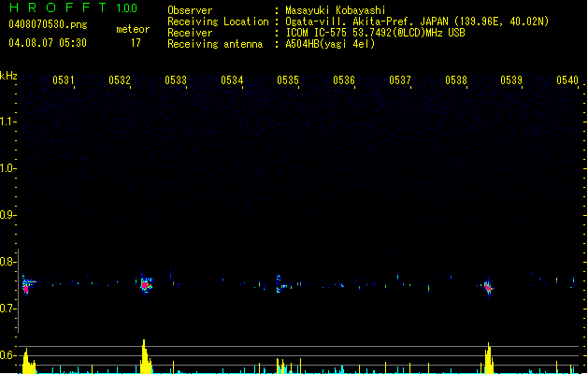
Task: Click the meteor count label
Action: click(133, 29)
